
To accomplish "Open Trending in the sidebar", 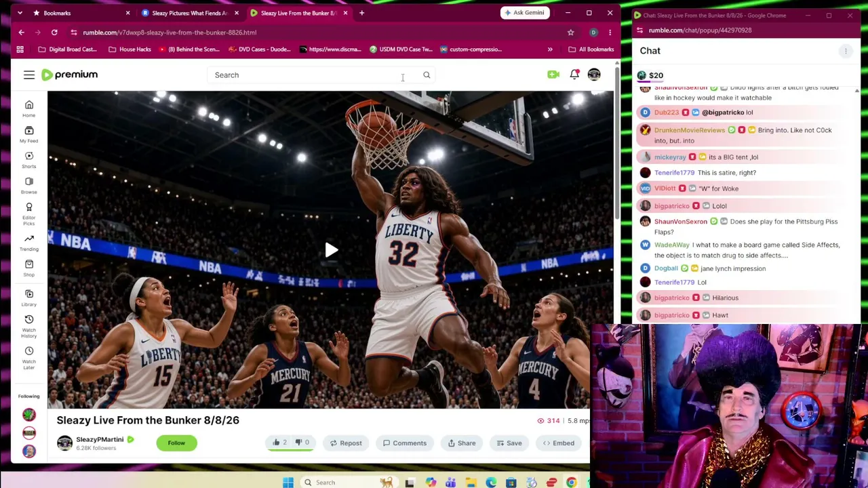I will point(29,243).
